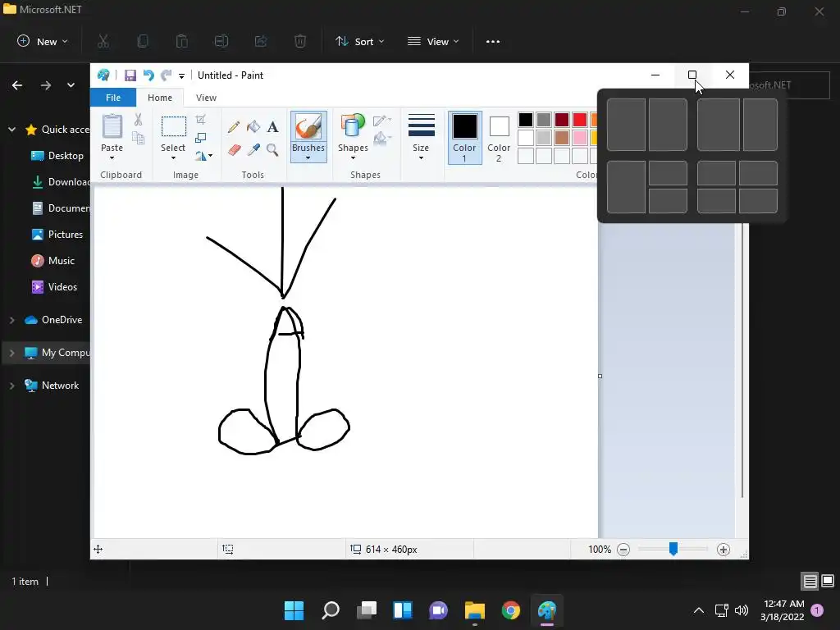This screenshot has width=840, height=630.
Task: Open the Select dropdown arrow in Paint
Action: click(173, 158)
